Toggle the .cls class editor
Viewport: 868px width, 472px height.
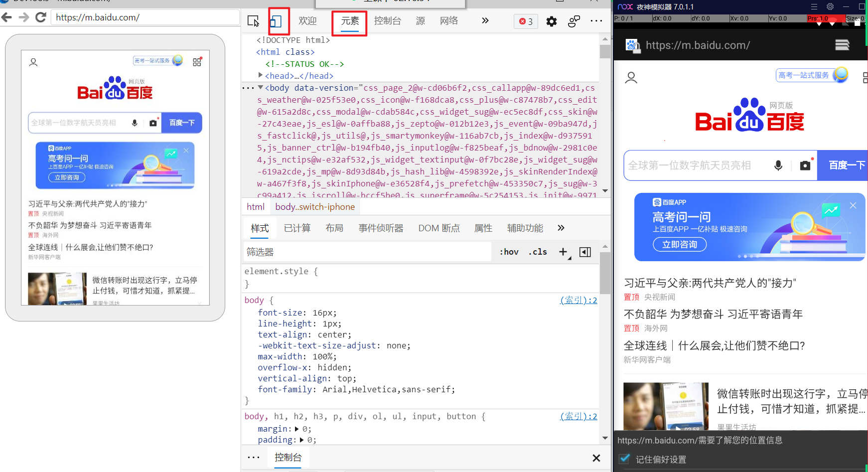pyautogui.click(x=538, y=252)
